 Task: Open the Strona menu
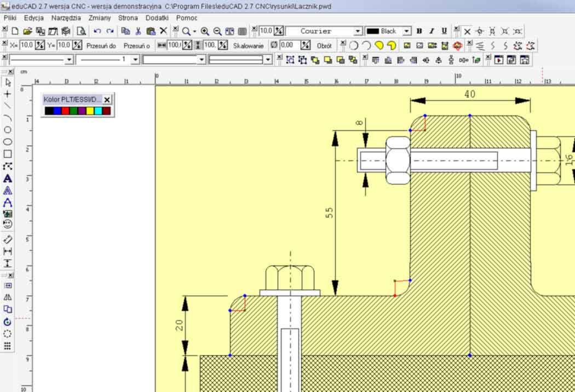click(128, 18)
